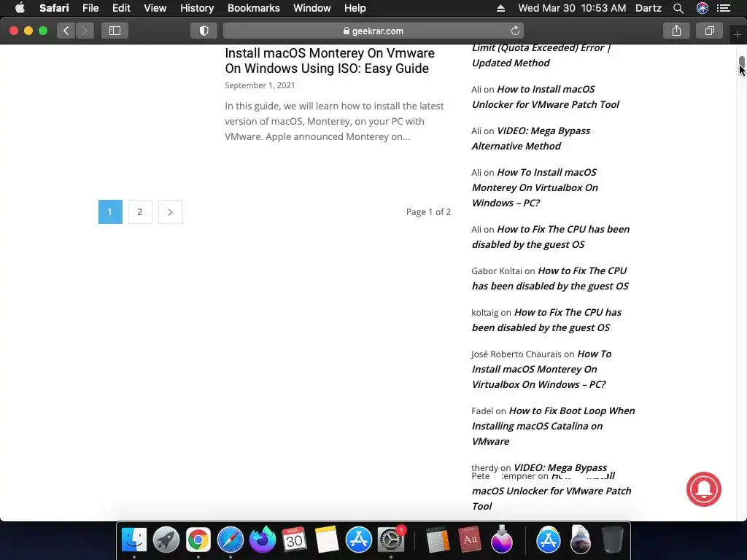The width and height of the screenshot is (747, 560).
Task: Click the September 1, 2021 date text
Action: point(260,85)
